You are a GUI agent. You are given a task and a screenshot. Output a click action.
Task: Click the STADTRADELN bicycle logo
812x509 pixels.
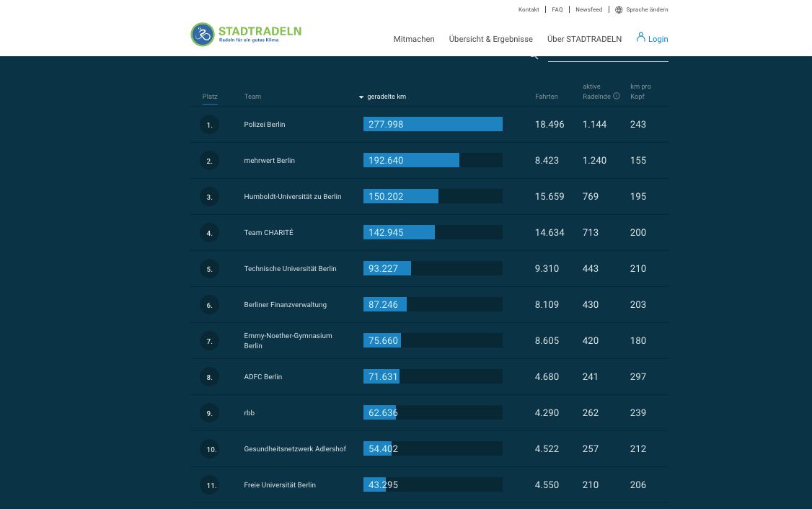pyautogui.click(x=203, y=34)
